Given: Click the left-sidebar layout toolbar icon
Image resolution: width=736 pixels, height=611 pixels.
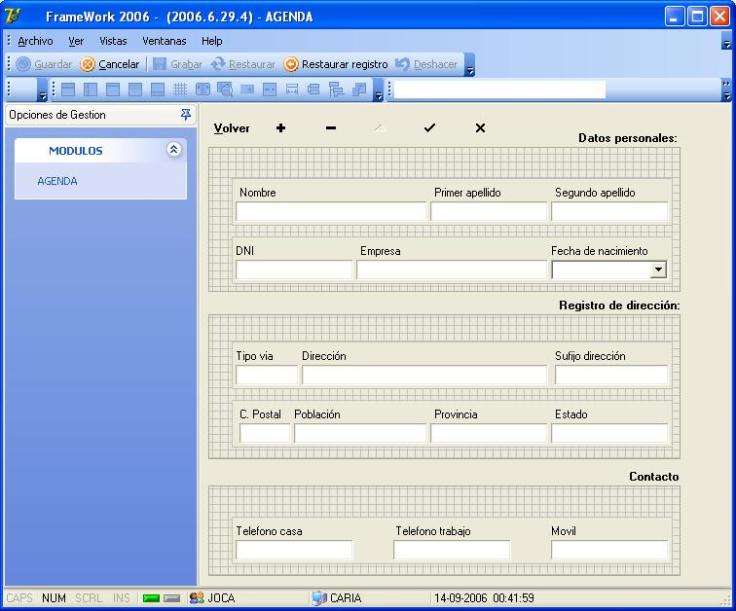Looking at the screenshot, I should tap(90, 89).
